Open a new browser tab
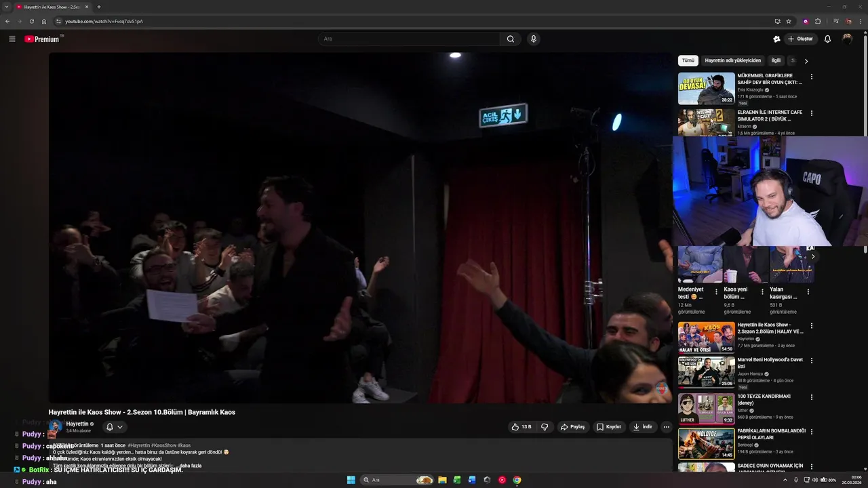Screen dimensions: 868x488 (99, 7)
